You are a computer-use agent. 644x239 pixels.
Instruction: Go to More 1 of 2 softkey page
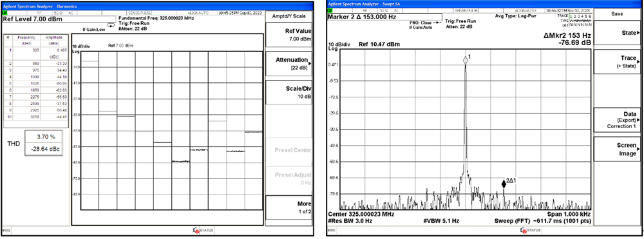click(289, 207)
